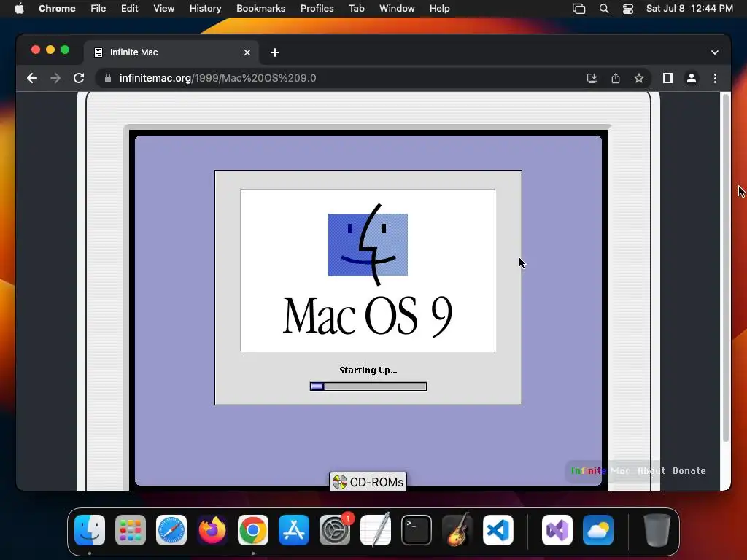Open TextEdit from the Dock

(376, 530)
